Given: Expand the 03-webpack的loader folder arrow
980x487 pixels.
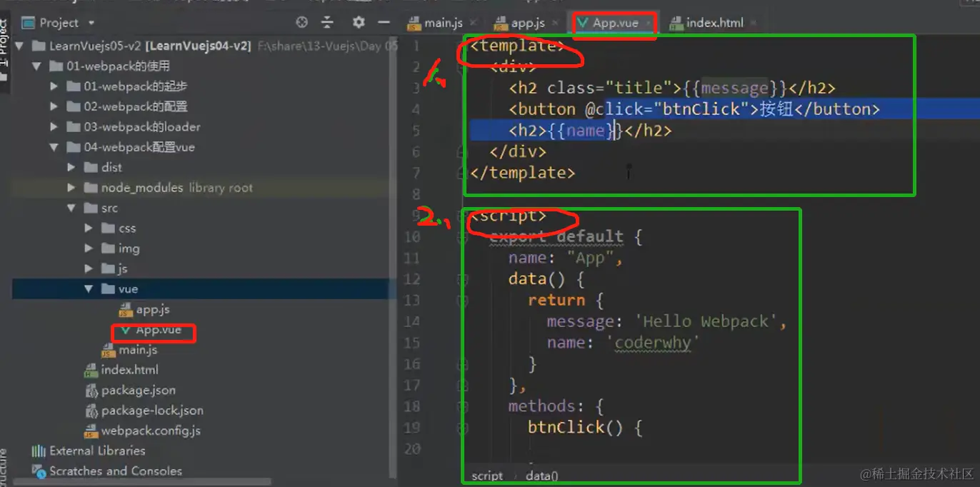Looking at the screenshot, I should [54, 127].
